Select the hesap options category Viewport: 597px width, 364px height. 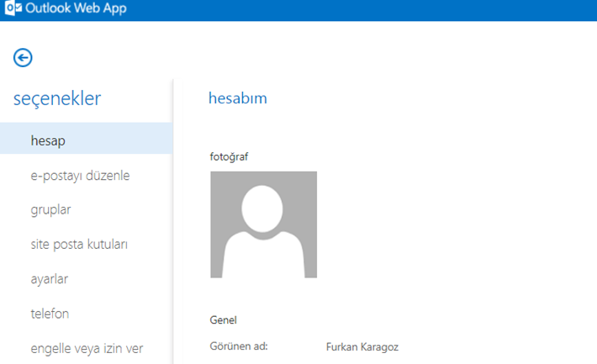pos(48,140)
